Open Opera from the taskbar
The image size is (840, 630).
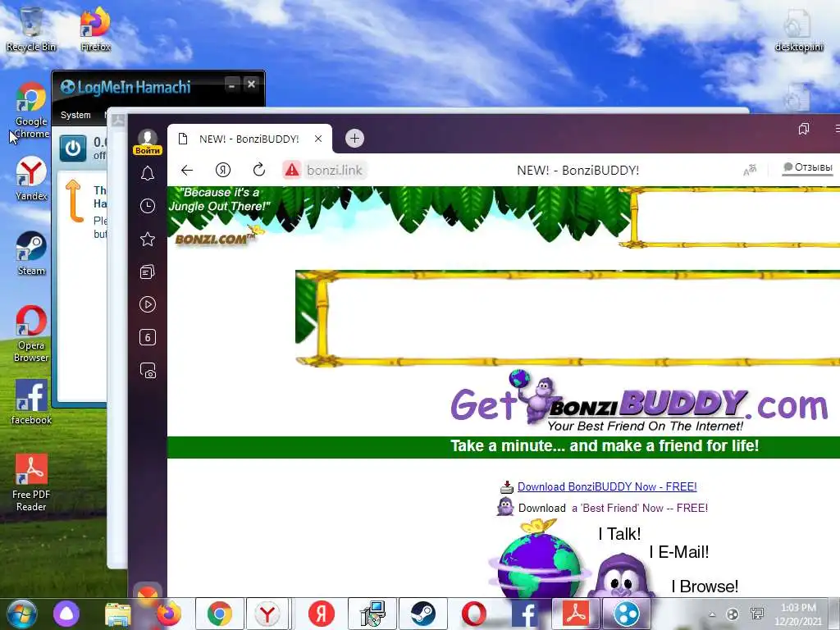click(473, 614)
